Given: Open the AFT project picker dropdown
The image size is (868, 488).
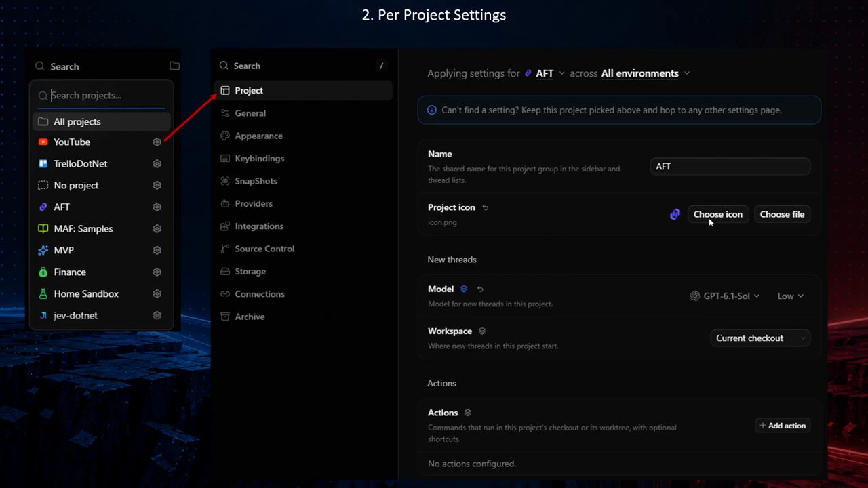Looking at the screenshot, I should [545, 73].
